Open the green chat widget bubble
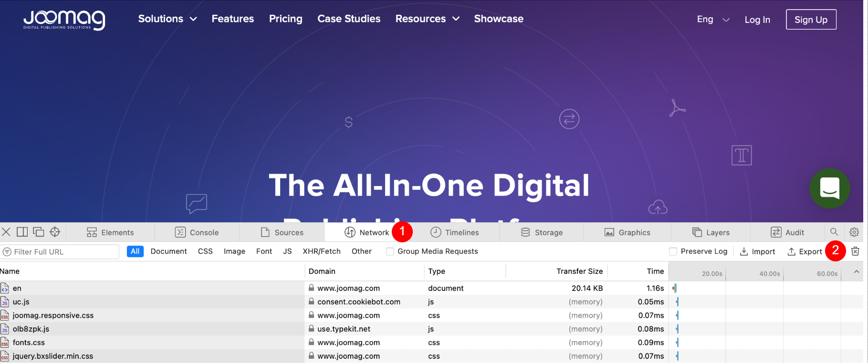Viewport: 868px width, 363px height. (829, 188)
